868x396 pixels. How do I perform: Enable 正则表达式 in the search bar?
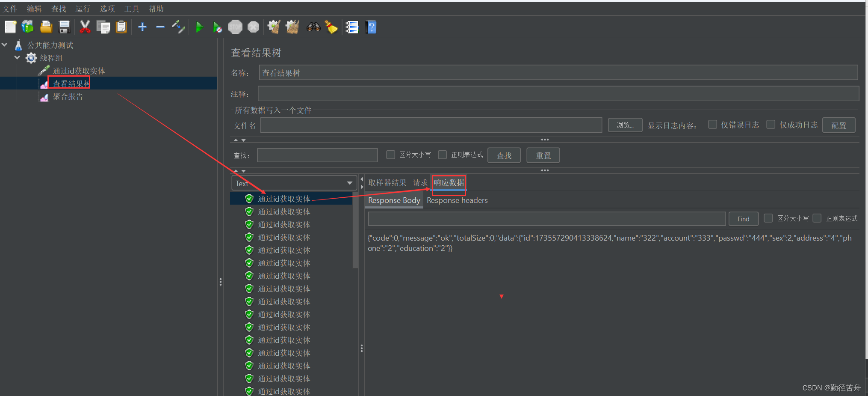(443, 155)
